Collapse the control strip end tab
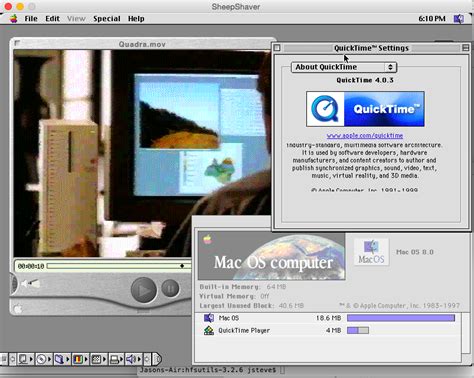Screen dimensions: 474x378 pos(158,359)
